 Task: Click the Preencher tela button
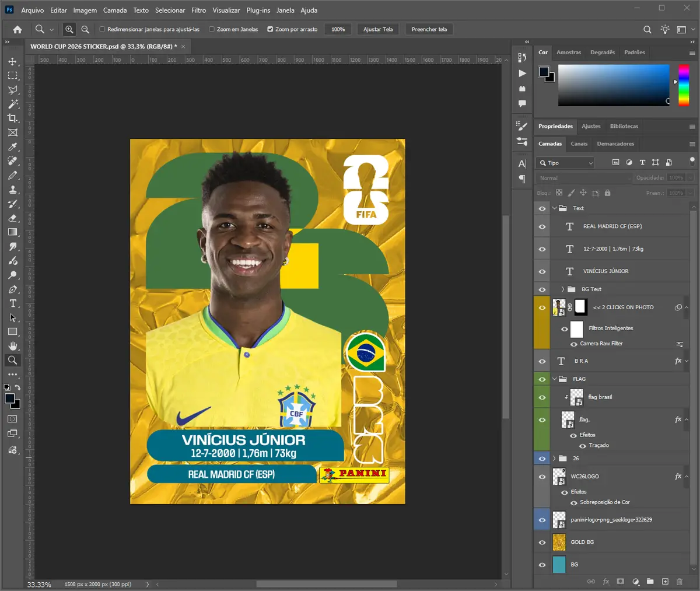click(429, 29)
